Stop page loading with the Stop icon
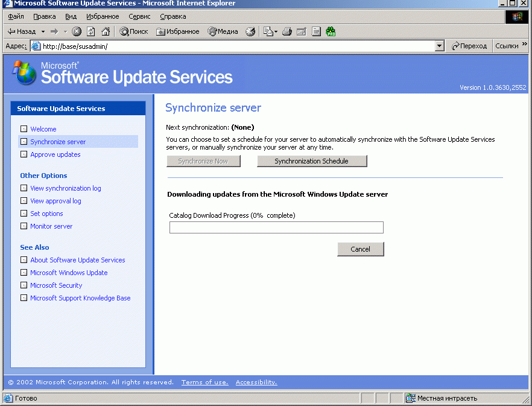Image resolution: width=532 pixels, height=406 pixels. 77,31
